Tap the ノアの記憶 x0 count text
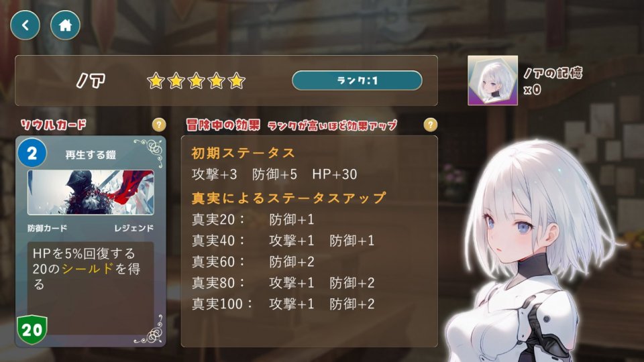This screenshot has height=362, width=644. pos(532,90)
